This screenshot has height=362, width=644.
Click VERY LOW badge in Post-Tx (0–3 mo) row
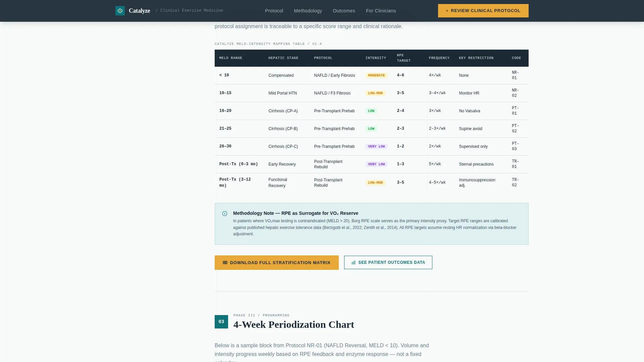376,164
